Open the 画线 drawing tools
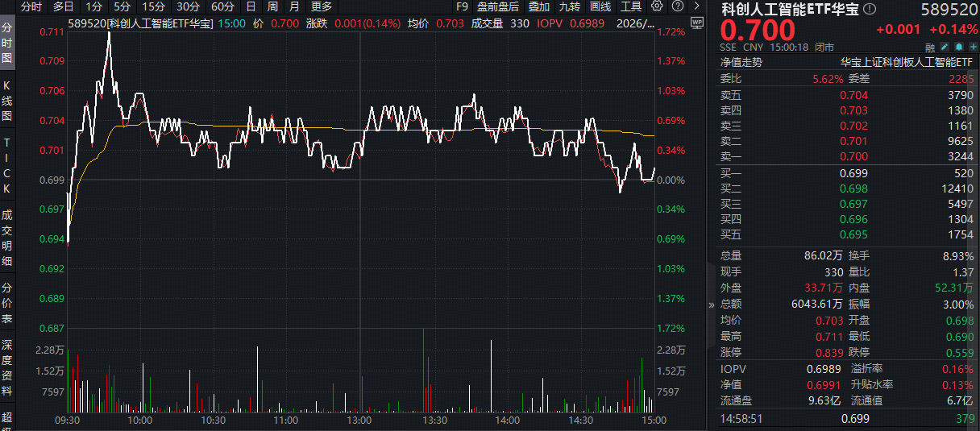Viewport: 980px width, 431px height. point(600,6)
